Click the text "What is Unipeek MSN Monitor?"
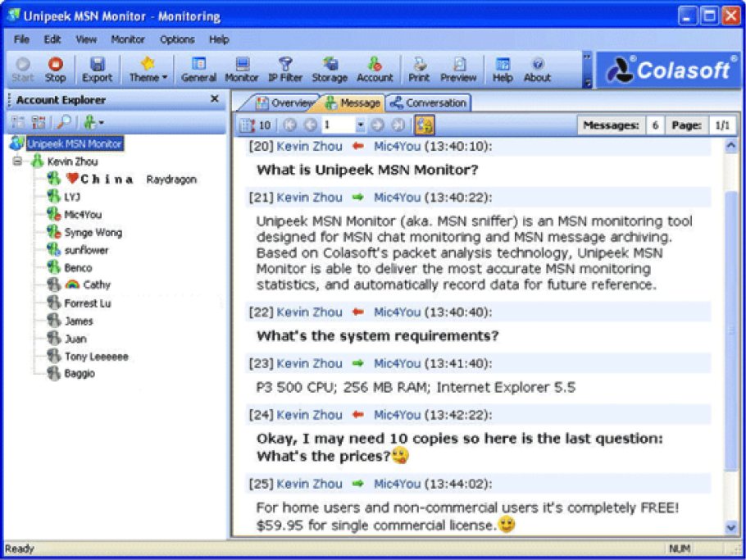746x560 pixels. pyautogui.click(x=367, y=170)
